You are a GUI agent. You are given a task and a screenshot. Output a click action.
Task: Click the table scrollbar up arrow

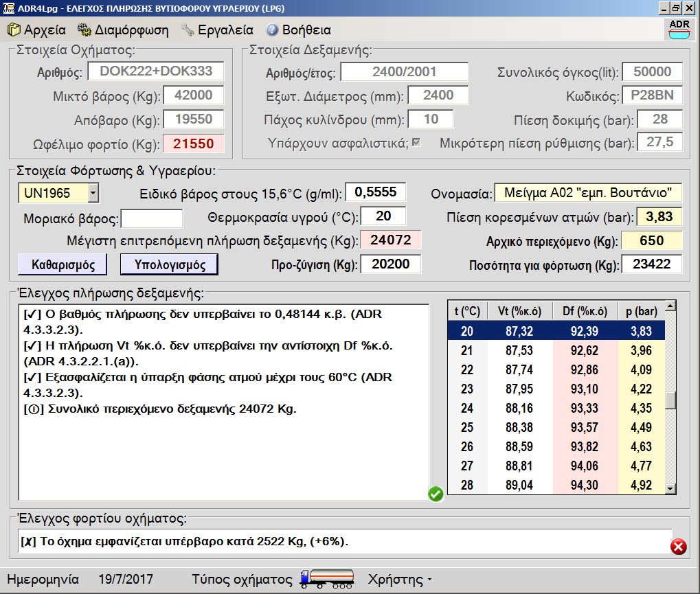(670, 306)
